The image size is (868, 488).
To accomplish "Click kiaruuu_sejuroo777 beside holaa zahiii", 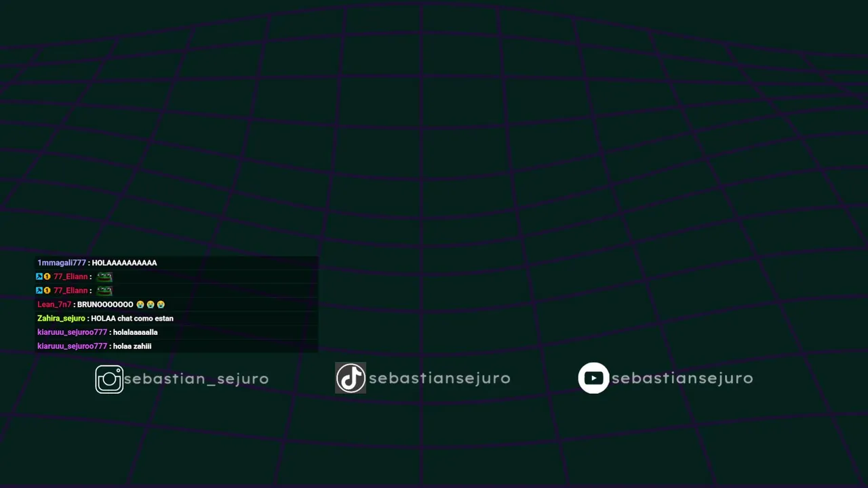I will [72, 346].
